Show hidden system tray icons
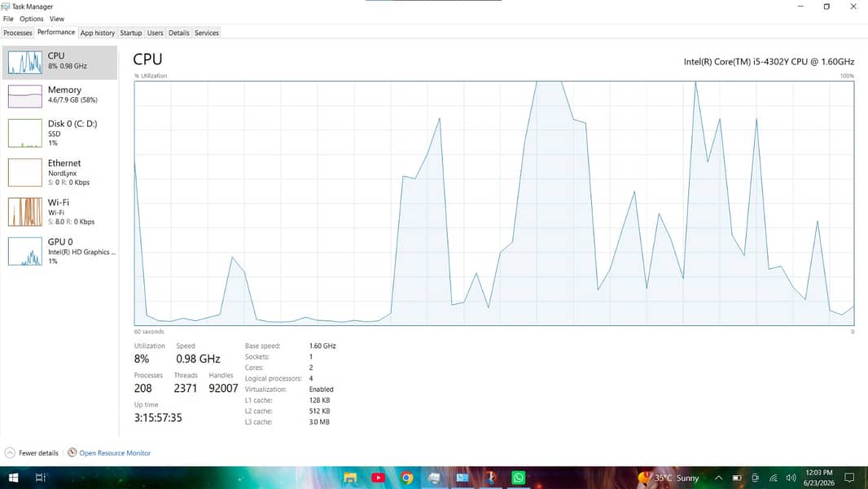The image size is (868, 489). pyautogui.click(x=718, y=478)
